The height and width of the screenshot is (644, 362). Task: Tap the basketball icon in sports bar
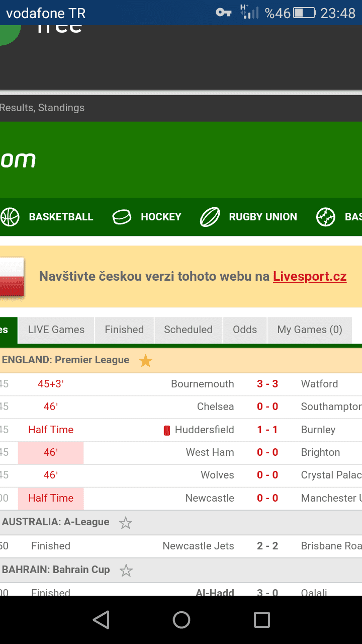(10, 217)
